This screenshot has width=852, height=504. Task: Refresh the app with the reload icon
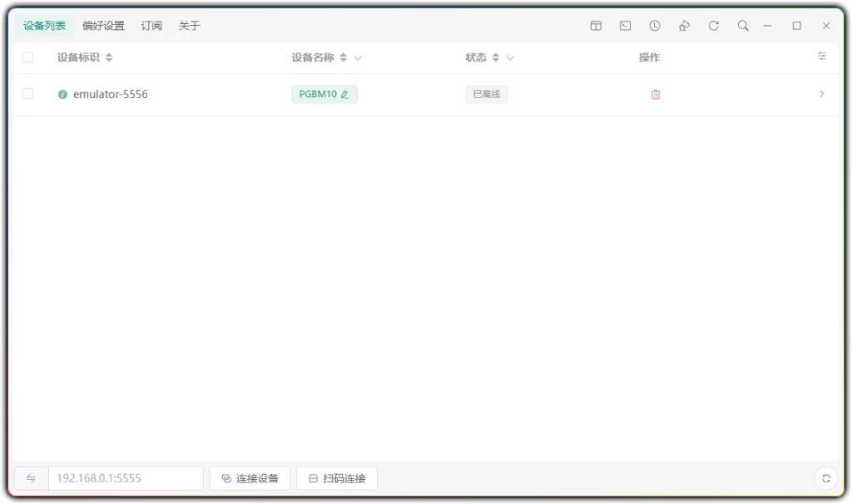pos(713,26)
